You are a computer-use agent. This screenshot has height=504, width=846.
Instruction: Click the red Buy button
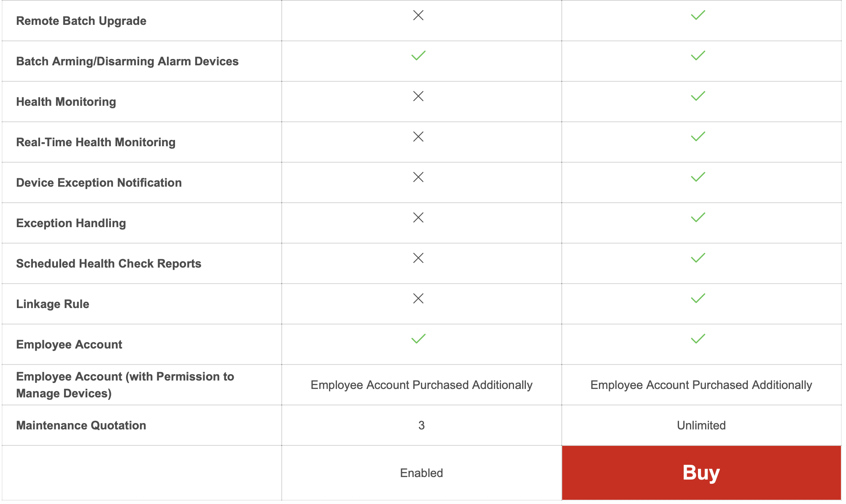pos(701,472)
